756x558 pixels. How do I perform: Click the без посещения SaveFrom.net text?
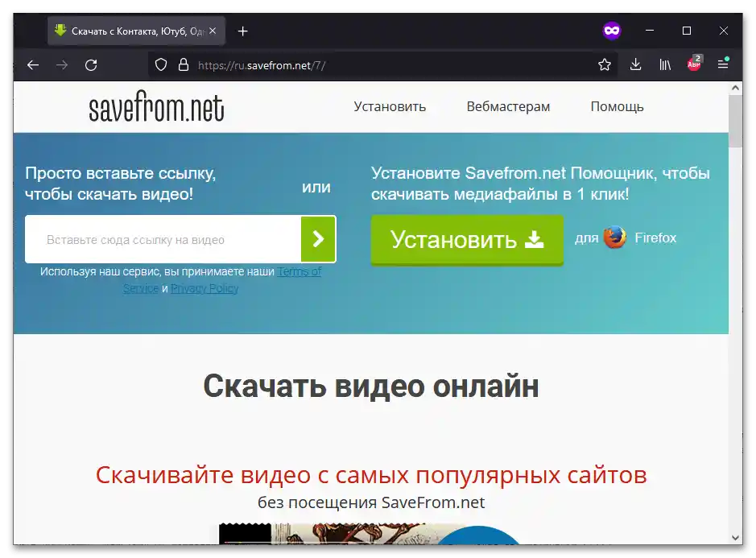click(x=371, y=502)
